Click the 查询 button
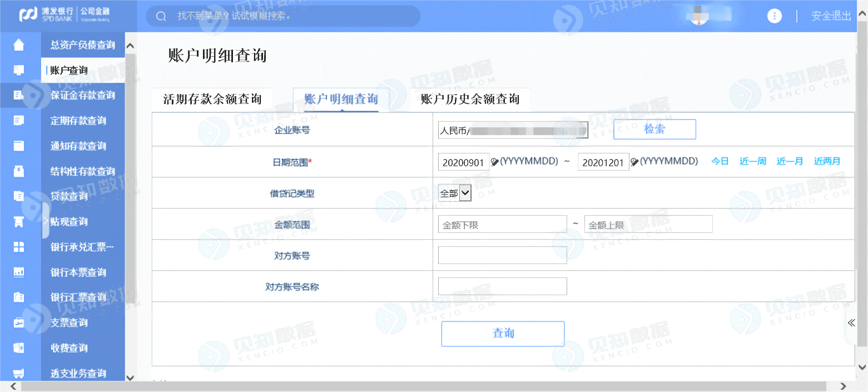Screen dimensions: 868x392 pyautogui.click(x=503, y=333)
